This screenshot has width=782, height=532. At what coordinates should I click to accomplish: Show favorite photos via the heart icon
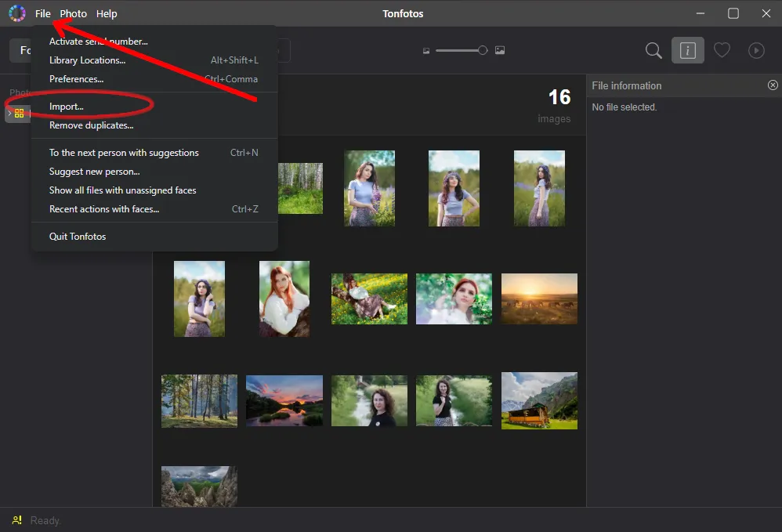[722, 50]
